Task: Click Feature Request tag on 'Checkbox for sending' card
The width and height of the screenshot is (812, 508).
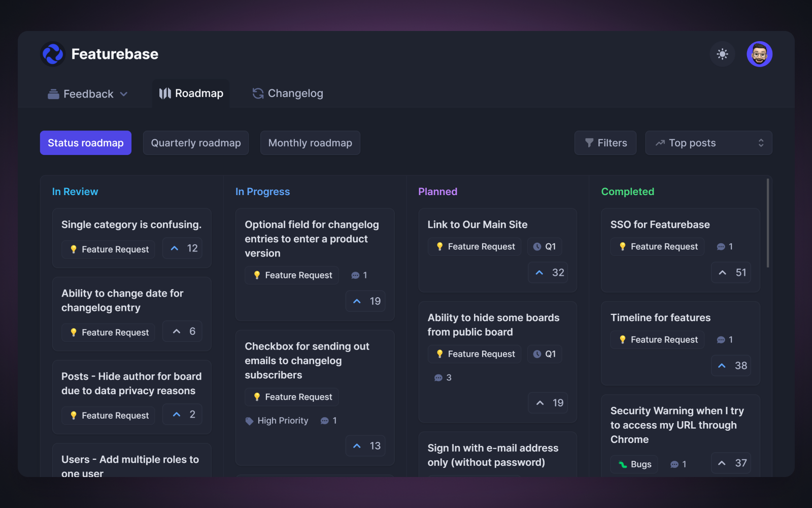Action: (x=292, y=397)
